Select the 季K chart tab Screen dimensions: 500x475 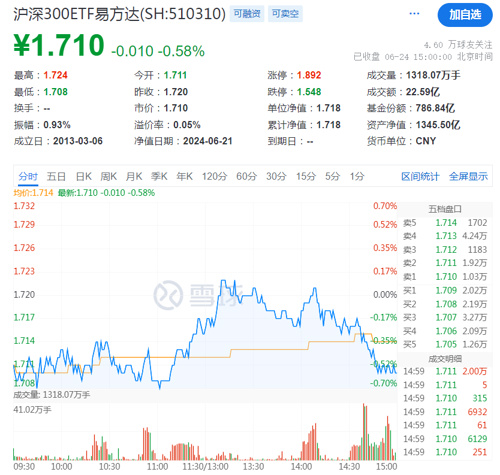tap(159, 176)
